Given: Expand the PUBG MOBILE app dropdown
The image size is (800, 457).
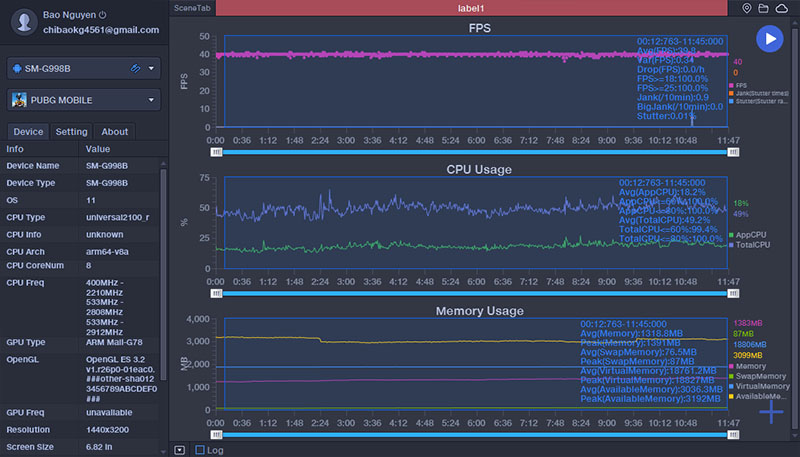Looking at the screenshot, I should click(x=151, y=100).
